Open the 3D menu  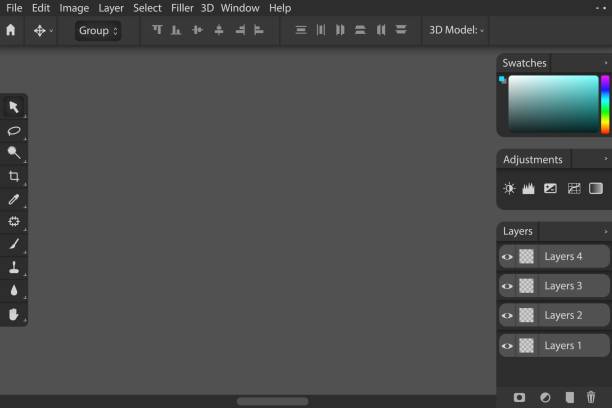pos(207,8)
